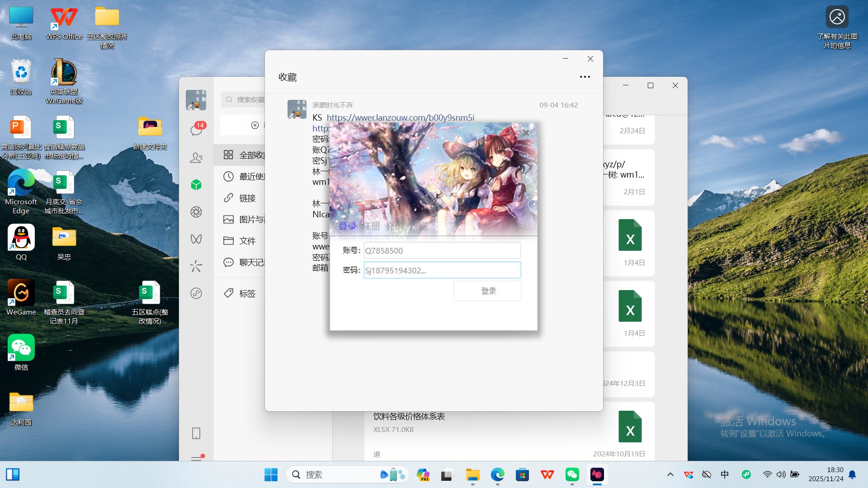Select 文件 category in favorites list
Image resolution: width=868 pixels, height=488 pixels.
[x=247, y=241]
